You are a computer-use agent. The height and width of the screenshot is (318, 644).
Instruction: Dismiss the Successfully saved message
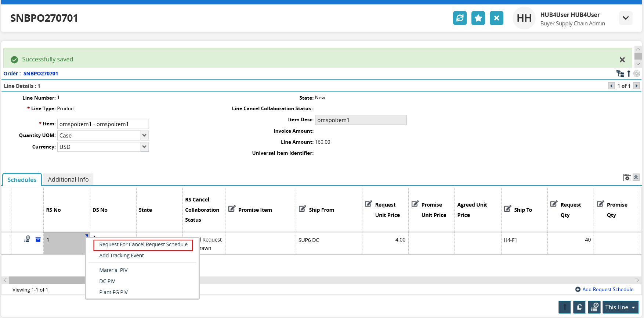coord(622,60)
